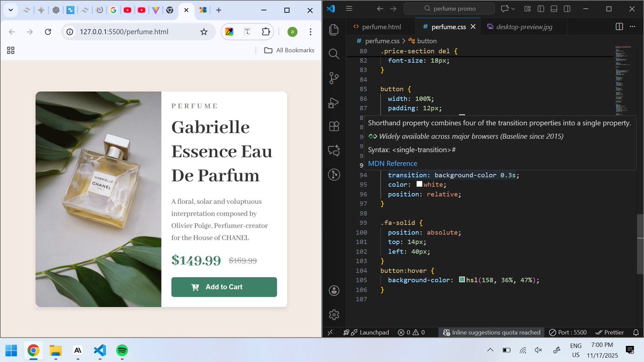Open the Copilot chat icon in title bar
644x362 pixels.
click(x=504, y=9)
